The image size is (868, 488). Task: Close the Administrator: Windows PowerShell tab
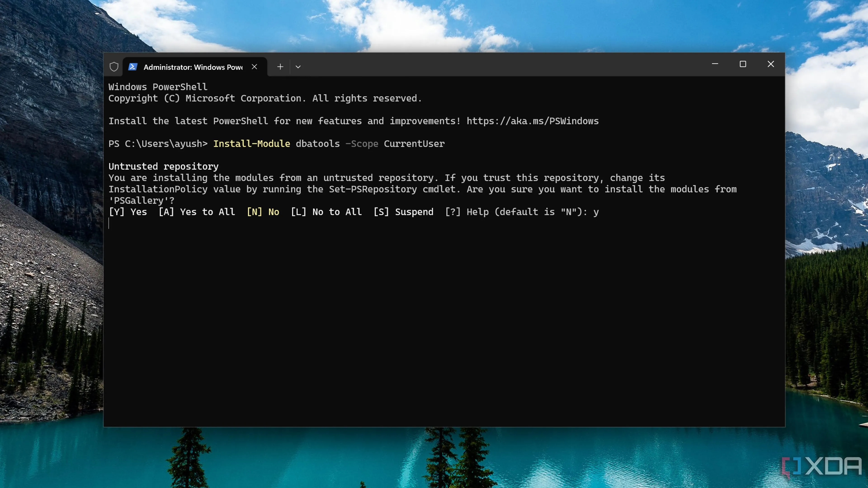point(254,67)
